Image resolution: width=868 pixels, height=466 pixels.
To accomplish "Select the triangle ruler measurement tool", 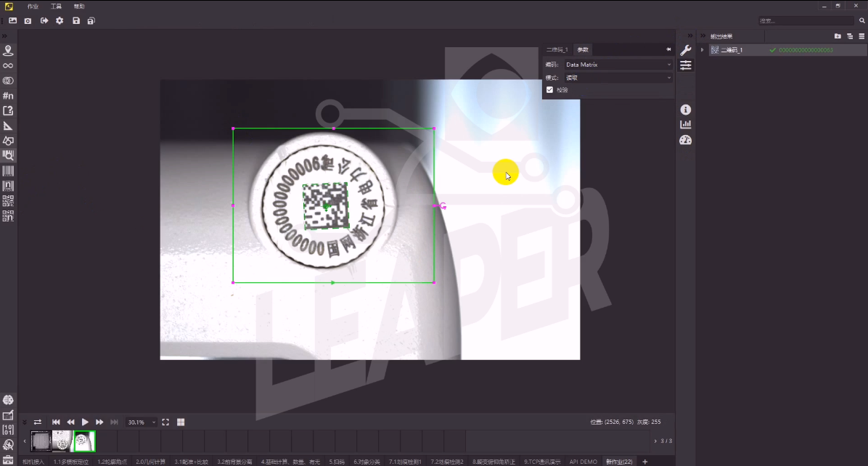I will (x=8, y=126).
